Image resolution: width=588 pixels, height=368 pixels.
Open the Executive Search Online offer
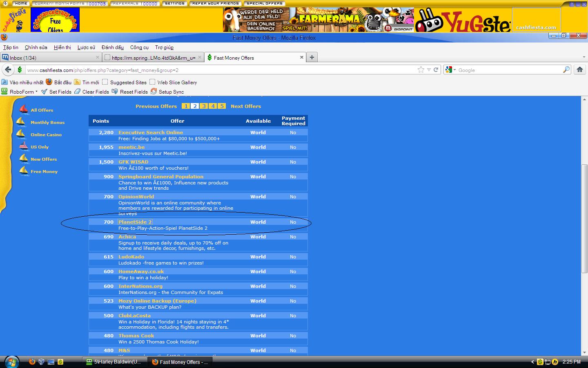(151, 132)
